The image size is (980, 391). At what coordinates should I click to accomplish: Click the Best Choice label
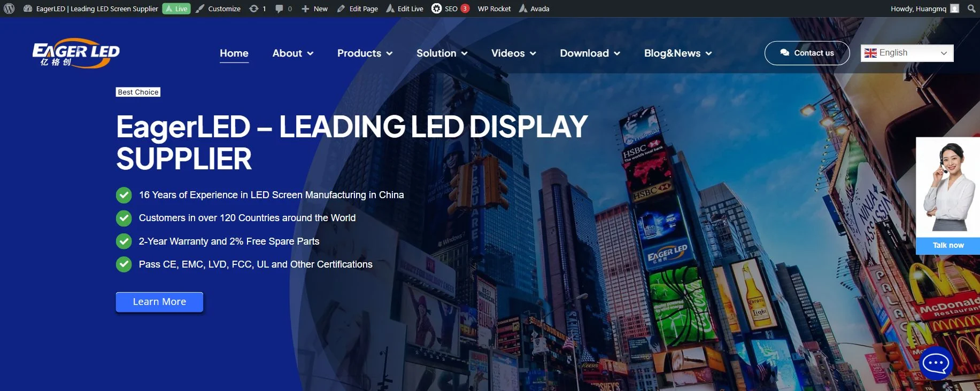click(138, 92)
